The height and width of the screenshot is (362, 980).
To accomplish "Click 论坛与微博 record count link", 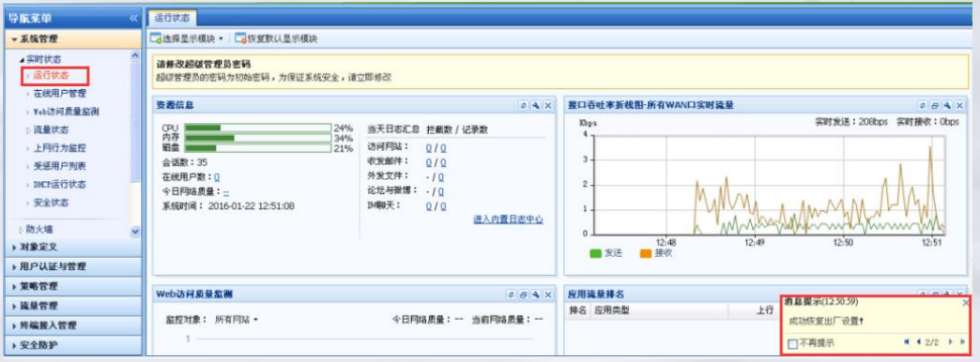I will click(x=440, y=191).
